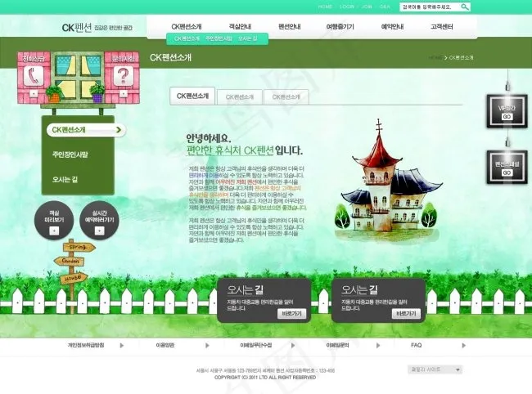The height and width of the screenshot is (394, 532).
Task: Click the question mark inquiry icon
Action: point(123,75)
